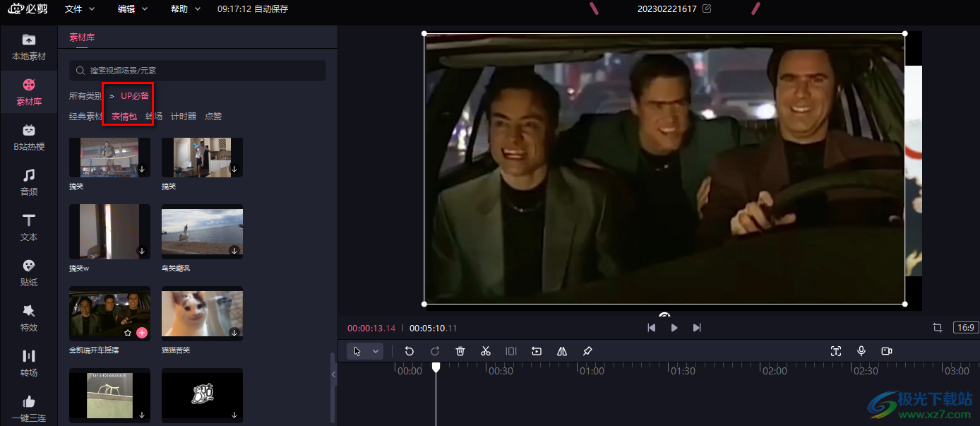Click the trim bracket icon beside scissors
Screen dimensions: 980x426
coord(511,351)
